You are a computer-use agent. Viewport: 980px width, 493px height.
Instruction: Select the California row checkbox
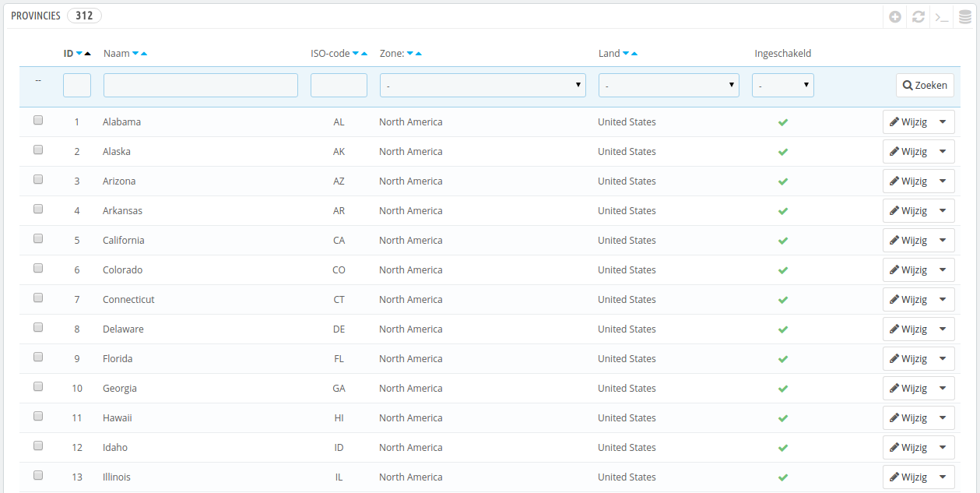point(38,238)
